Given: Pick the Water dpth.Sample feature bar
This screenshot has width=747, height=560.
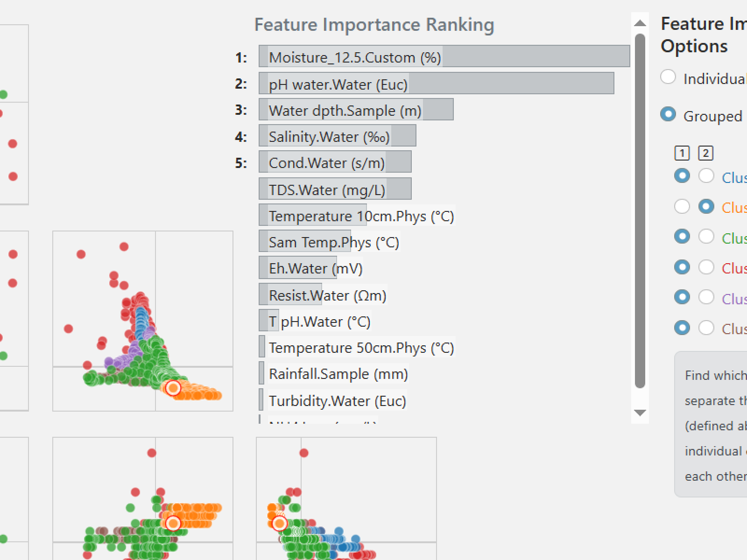Looking at the screenshot, I should point(356,110).
